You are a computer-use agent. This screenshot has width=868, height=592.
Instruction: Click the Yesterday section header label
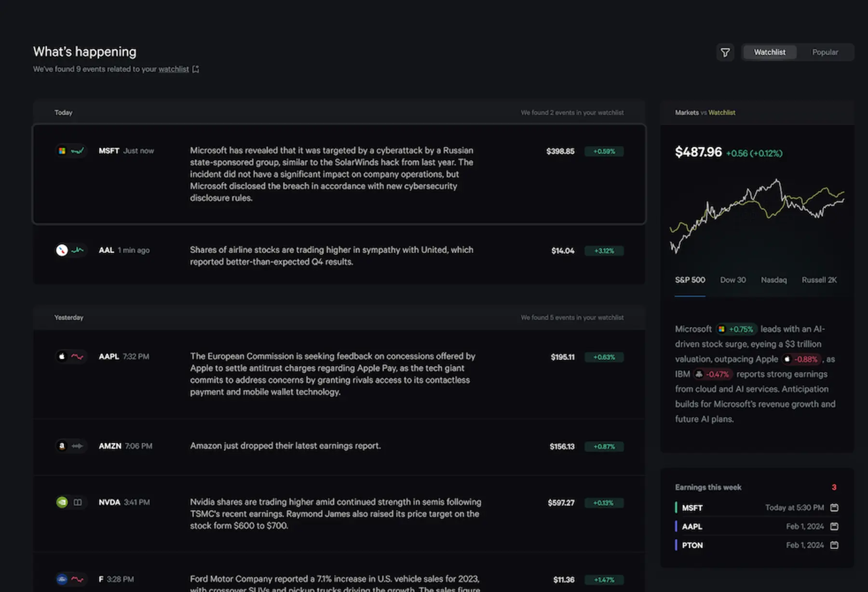69,318
